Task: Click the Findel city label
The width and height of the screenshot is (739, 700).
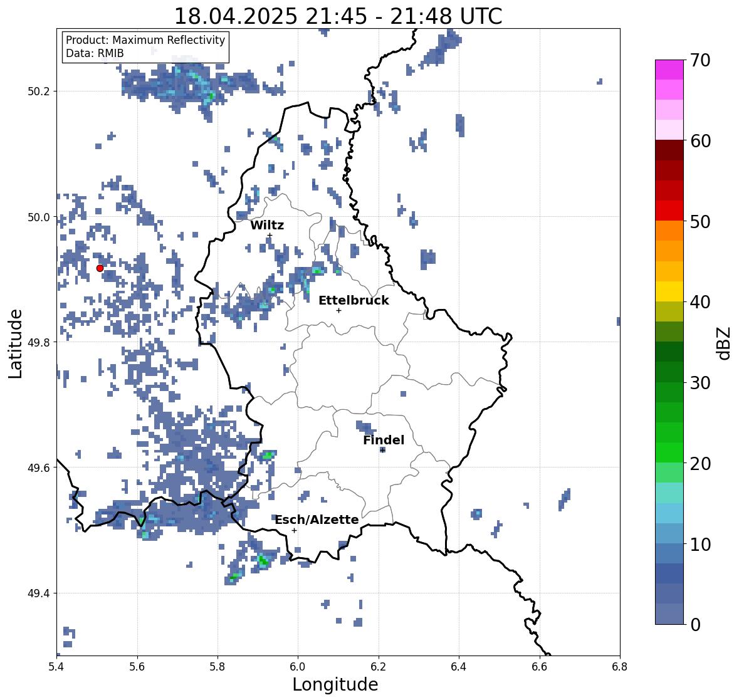Action: [x=384, y=440]
